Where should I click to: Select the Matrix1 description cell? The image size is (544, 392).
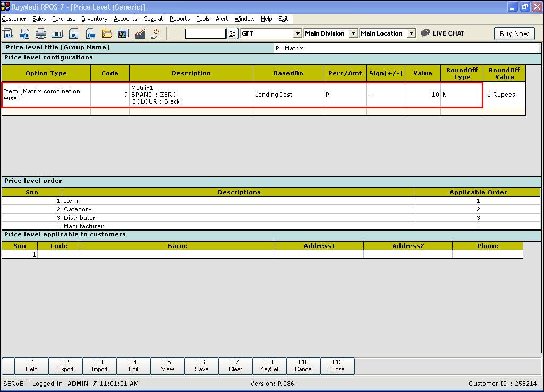(191, 95)
